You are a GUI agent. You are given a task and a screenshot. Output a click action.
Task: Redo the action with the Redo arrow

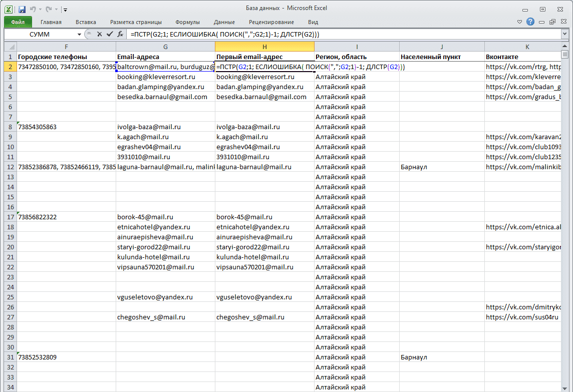(x=49, y=9)
